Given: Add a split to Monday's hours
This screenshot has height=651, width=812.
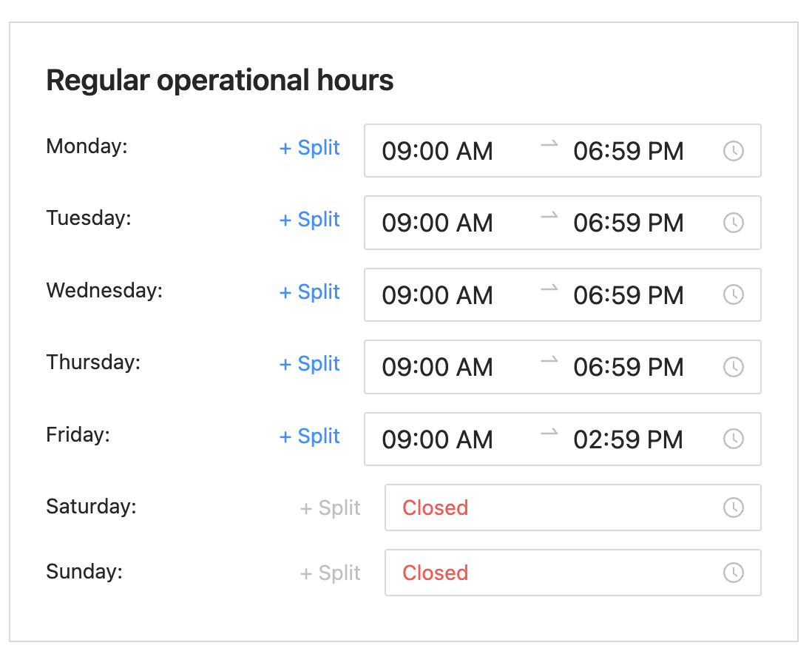Looking at the screenshot, I should click(x=309, y=148).
